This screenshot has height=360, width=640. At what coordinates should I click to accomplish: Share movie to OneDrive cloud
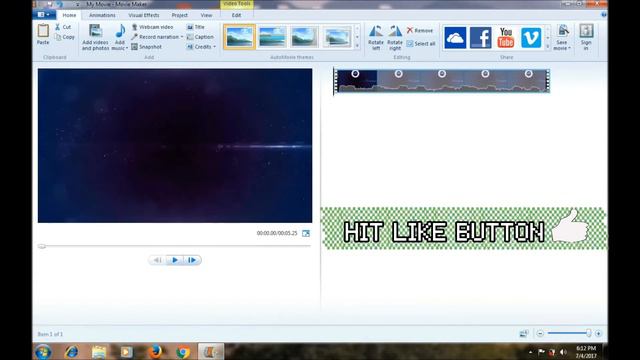(x=455, y=38)
